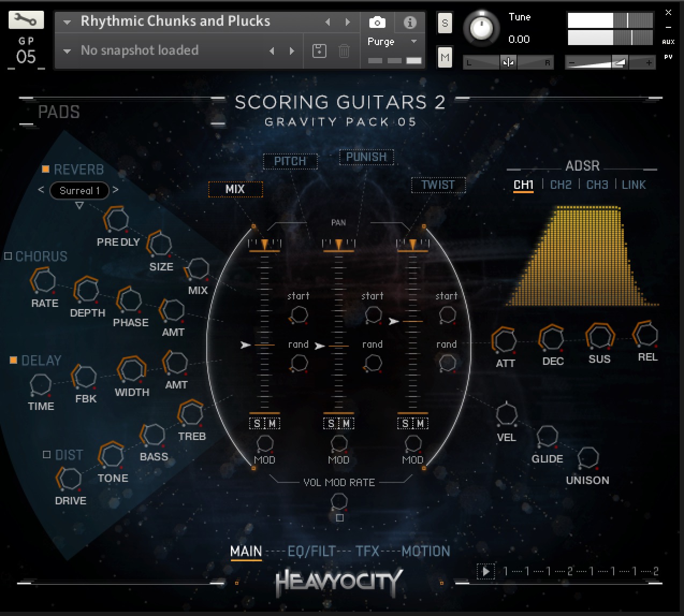Click the distortion DRIVE knob
The image size is (684, 616).
click(x=70, y=479)
